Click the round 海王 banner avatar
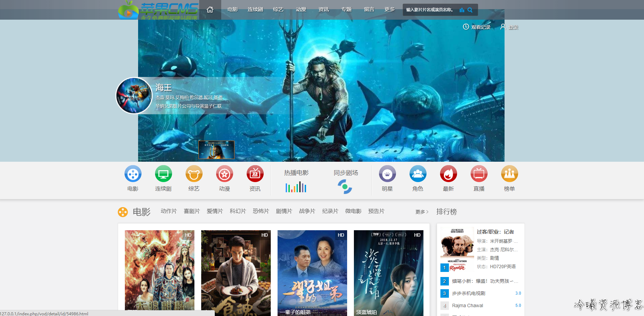 pos(134,96)
